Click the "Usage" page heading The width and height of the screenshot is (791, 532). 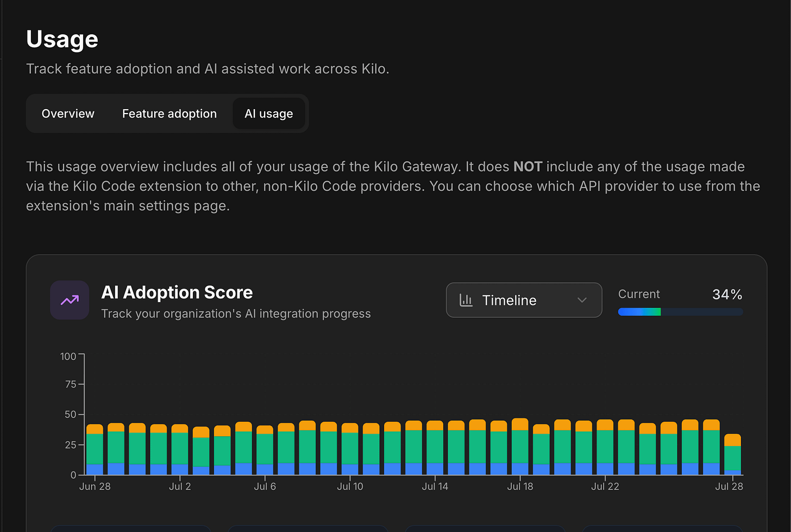click(62, 39)
